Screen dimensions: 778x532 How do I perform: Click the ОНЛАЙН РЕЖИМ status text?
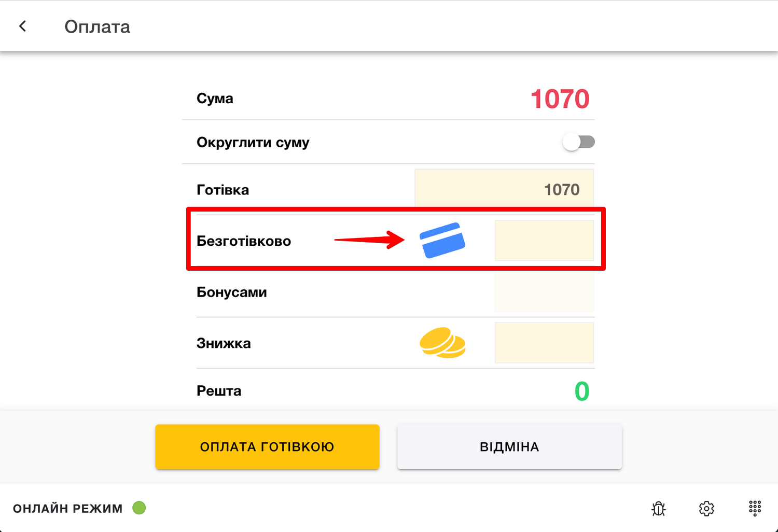click(x=68, y=509)
